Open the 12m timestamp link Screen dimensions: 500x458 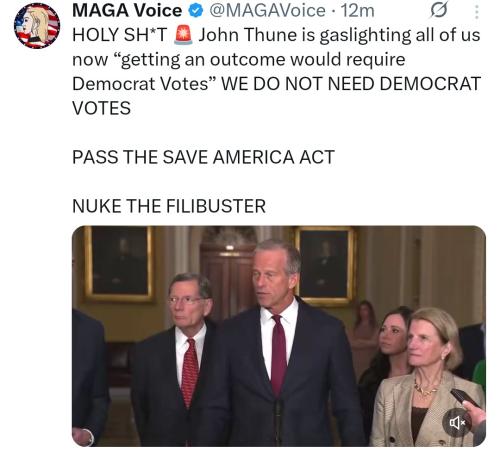point(358,11)
